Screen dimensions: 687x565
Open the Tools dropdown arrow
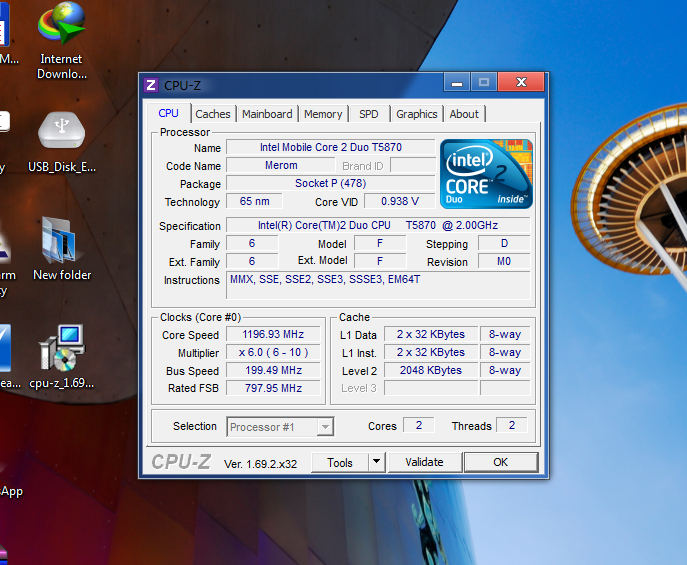pyautogui.click(x=376, y=462)
